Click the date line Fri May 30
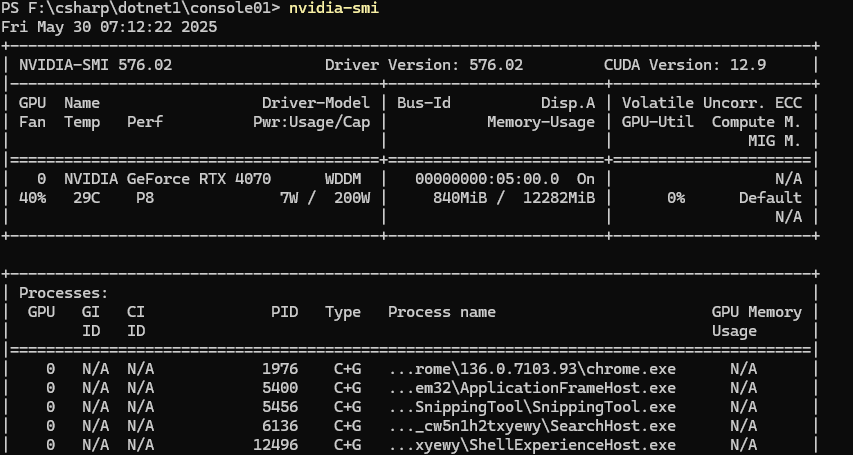Screen dimensions: 853x455 [x=109, y=27]
